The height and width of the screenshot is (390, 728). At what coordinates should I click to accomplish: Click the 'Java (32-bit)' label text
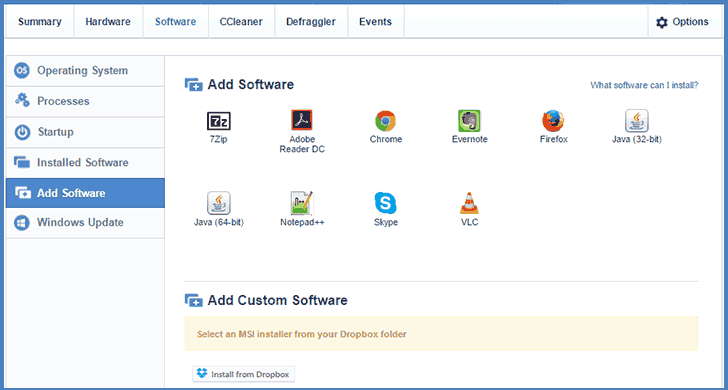click(637, 139)
